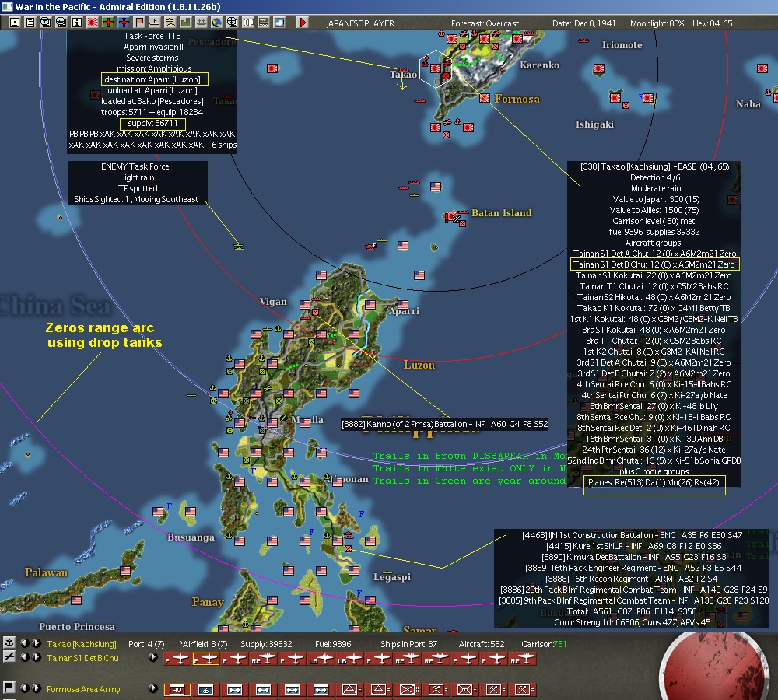Go to next unit before Formosa Area Army

click(x=37, y=688)
